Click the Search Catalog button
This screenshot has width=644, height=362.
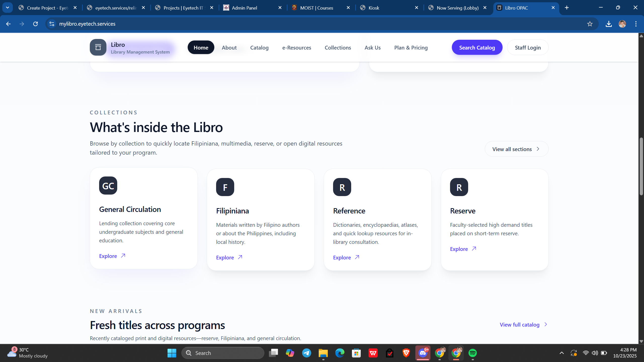click(x=477, y=48)
